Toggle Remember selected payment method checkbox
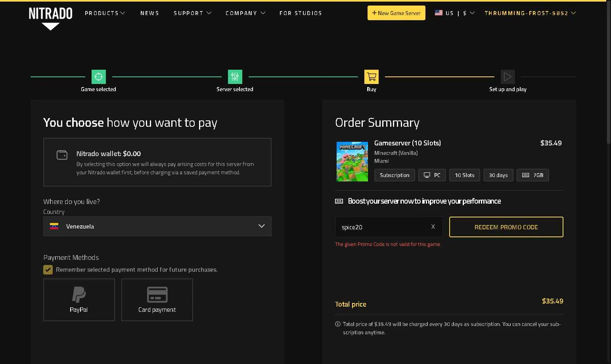This screenshot has height=364, width=611. click(x=48, y=270)
